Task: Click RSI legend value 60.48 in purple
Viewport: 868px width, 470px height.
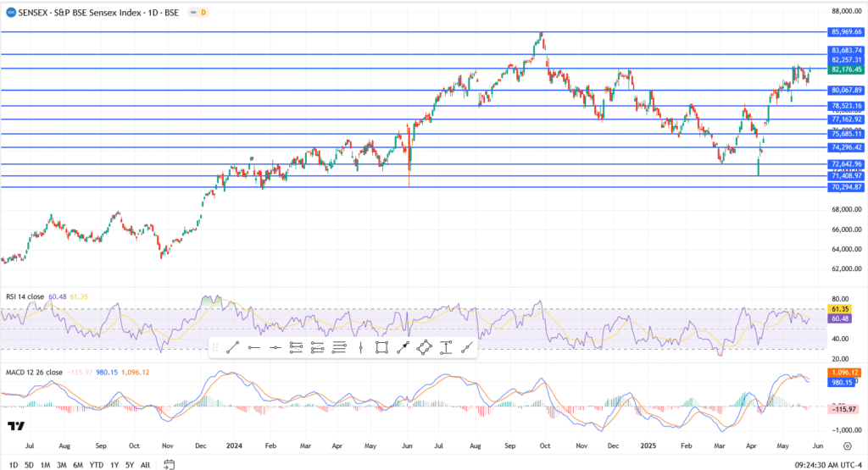Action: tap(57, 296)
